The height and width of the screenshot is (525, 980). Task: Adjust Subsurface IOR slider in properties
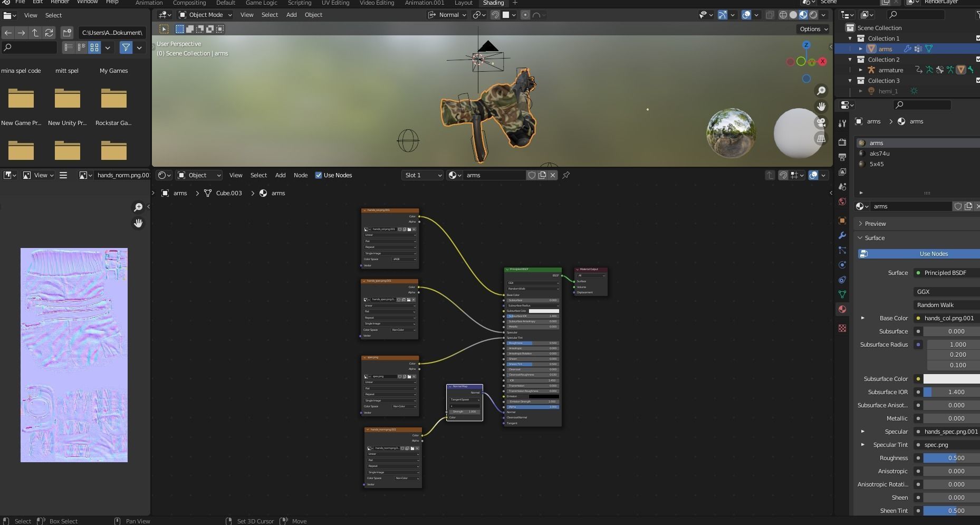952,392
